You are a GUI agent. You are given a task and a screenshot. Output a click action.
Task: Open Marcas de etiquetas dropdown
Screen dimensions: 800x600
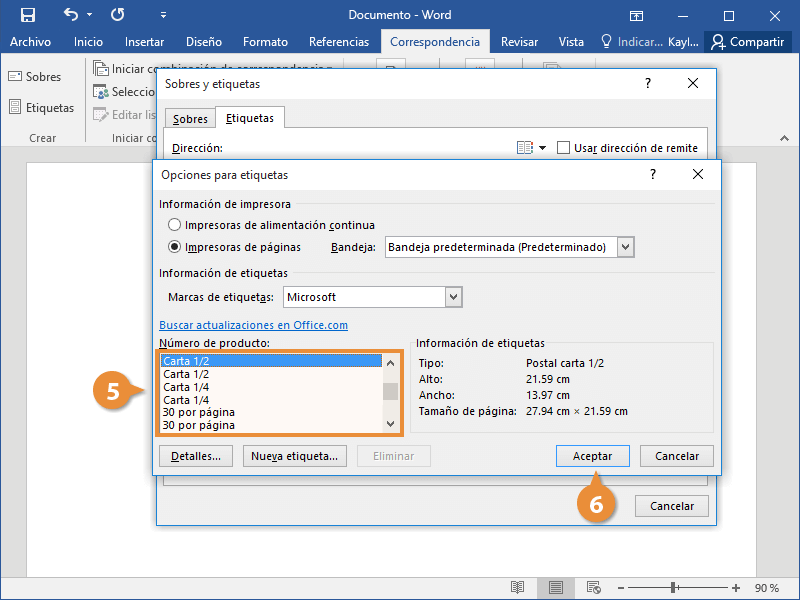454,297
